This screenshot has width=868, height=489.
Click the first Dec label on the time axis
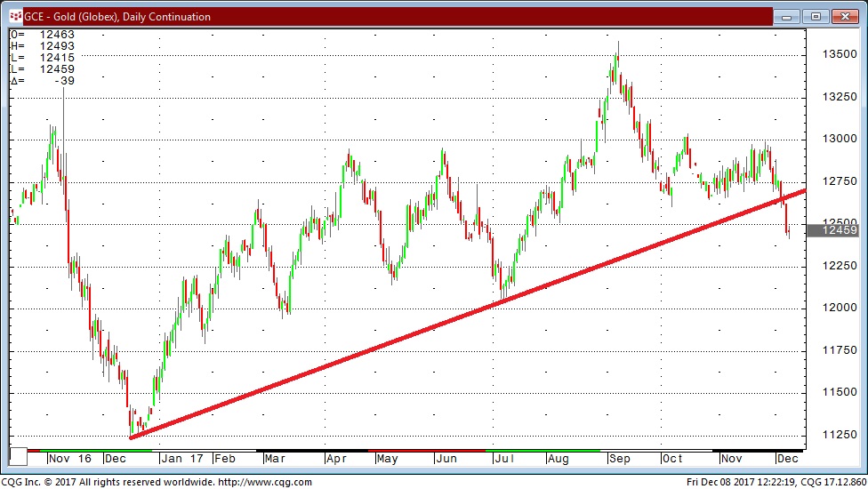click(x=116, y=459)
